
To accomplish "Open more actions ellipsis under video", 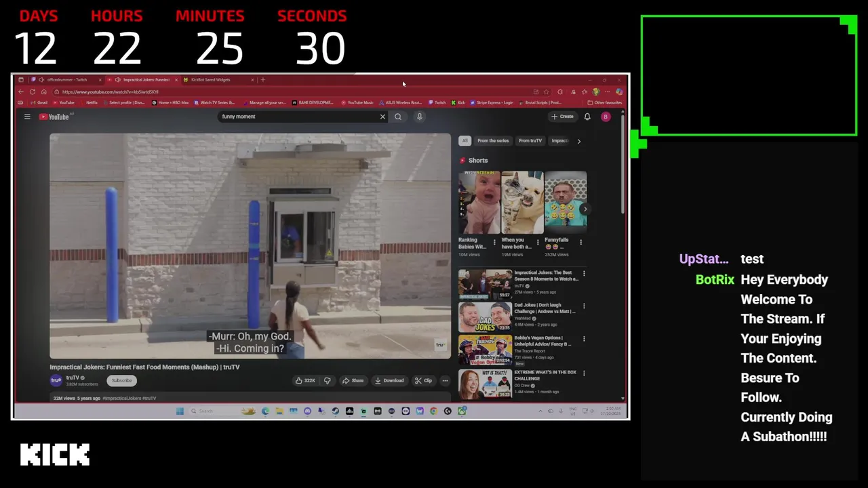I will click(445, 380).
